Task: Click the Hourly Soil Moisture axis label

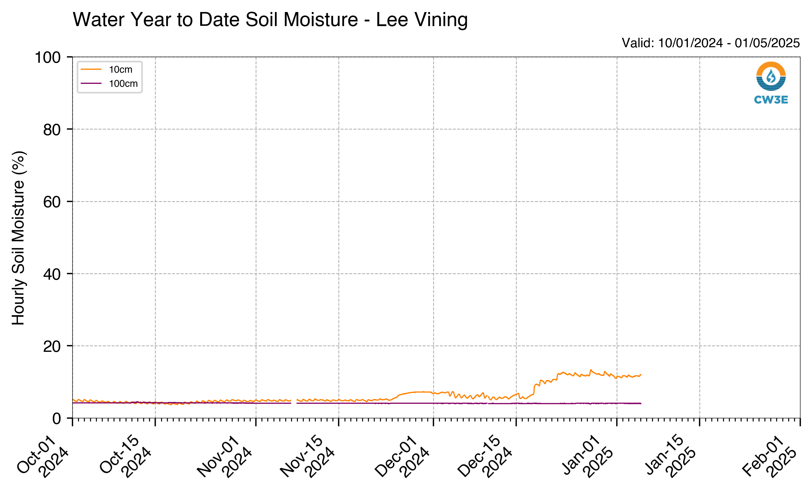Action: pos(18,238)
